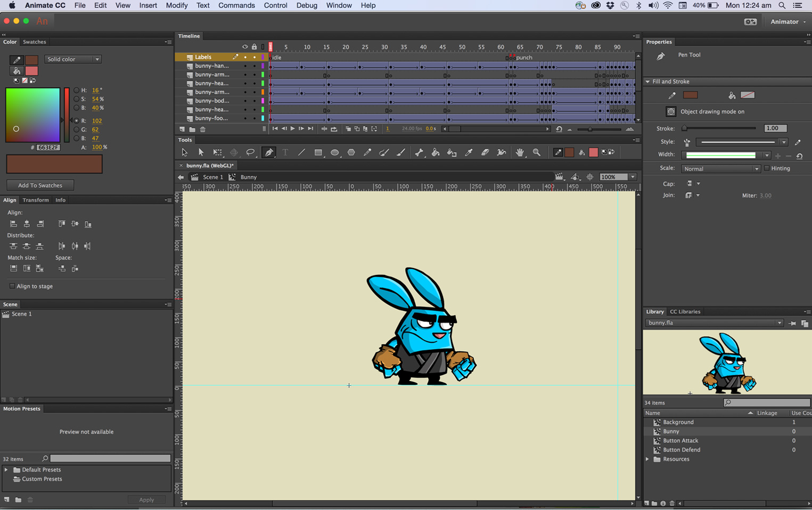The height and width of the screenshot is (510, 812).
Task: Activate the Text tool
Action: point(285,152)
